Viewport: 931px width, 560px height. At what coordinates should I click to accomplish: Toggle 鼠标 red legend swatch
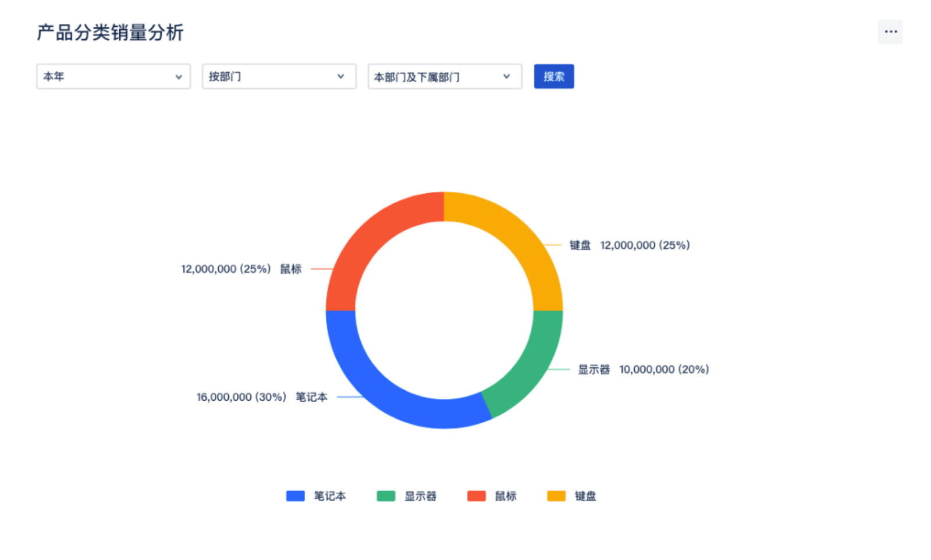click(477, 496)
